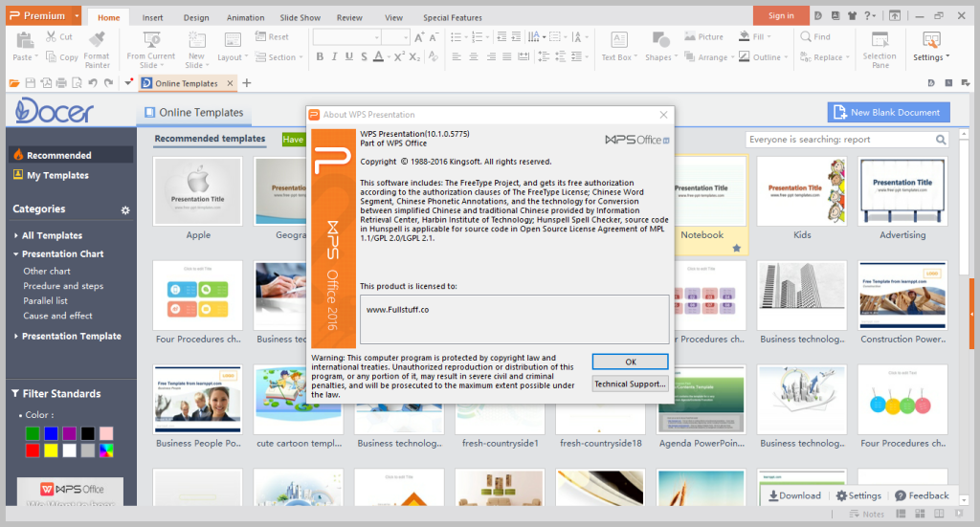Select Cause and effect subcategory

(57, 316)
